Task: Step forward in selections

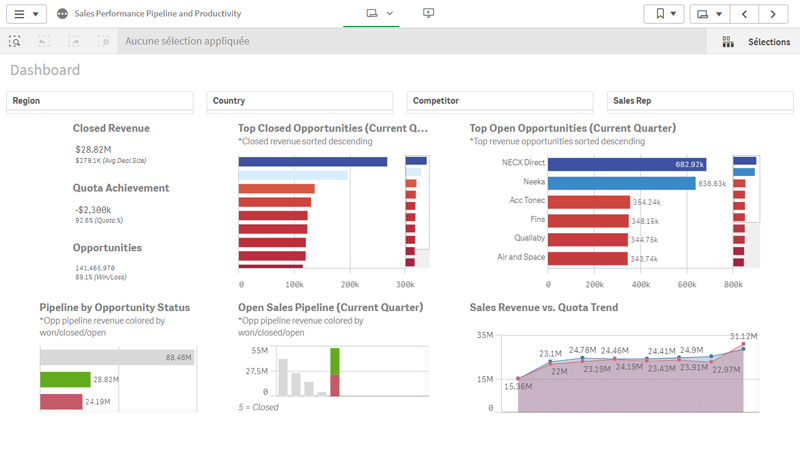Action: point(74,41)
